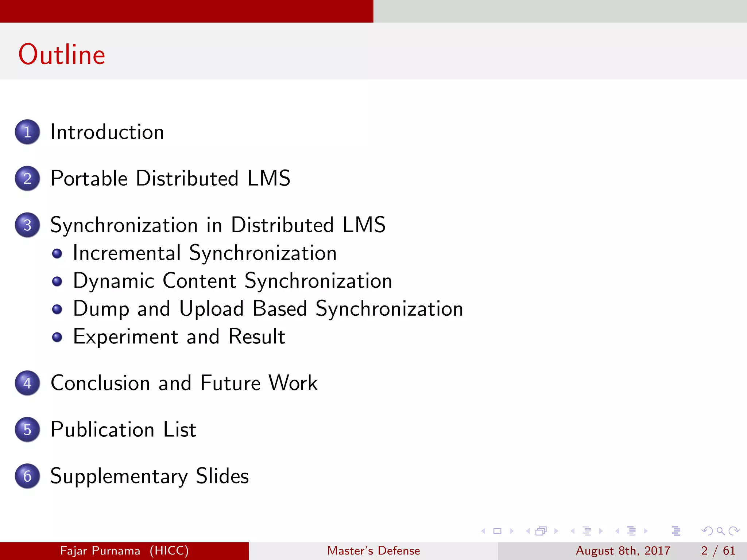Screen dimensions: 747x560
Task: Open Dynamic Content Synchronization subsection
Action: pos(232,281)
